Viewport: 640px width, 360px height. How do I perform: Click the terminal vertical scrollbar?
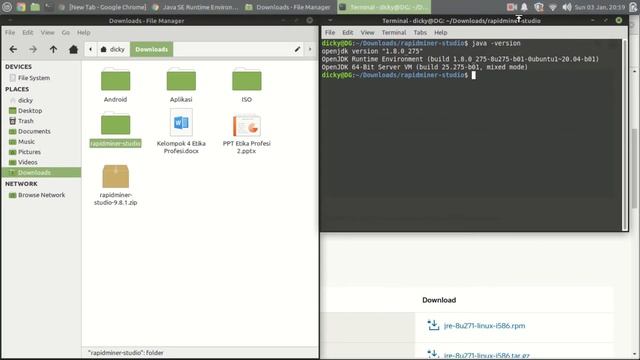pyautogui.click(x=625, y=135)
